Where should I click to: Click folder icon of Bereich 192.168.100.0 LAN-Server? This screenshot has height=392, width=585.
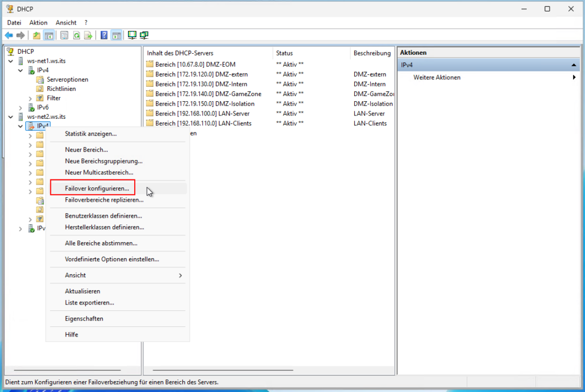click(150, 113)
